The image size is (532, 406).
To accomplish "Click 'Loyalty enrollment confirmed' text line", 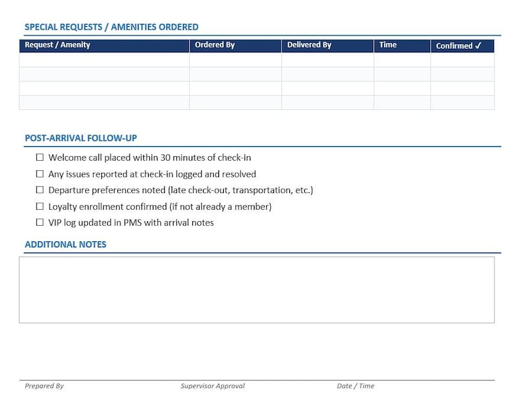I will (x=160, y=206).
